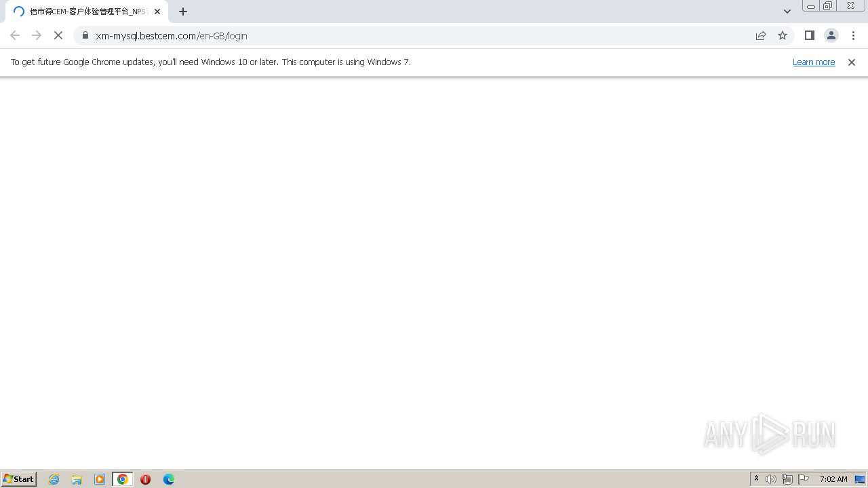Stop loading the page
This screenshot has width=868, height=488.
[58, 35]
